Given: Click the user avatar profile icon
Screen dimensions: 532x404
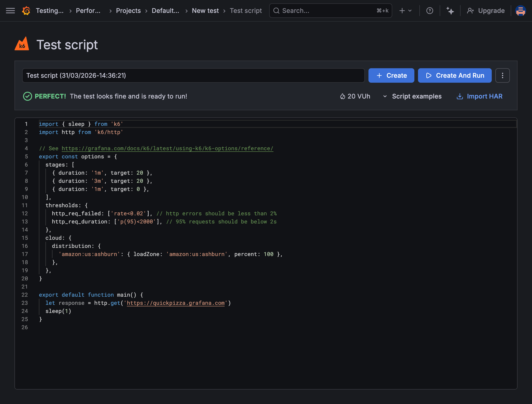Looking at the screenshot, I should click(520, 11).
